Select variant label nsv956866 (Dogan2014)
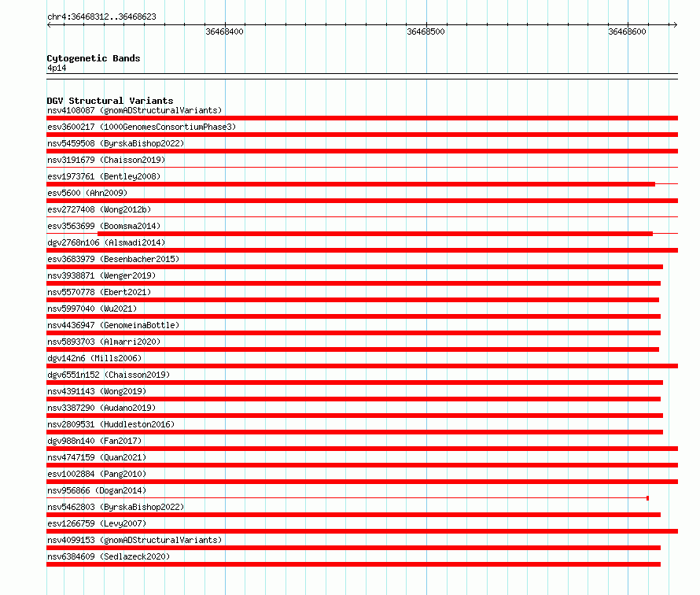Image resolution: width=700 pixels, height=595 pixels. (x=97, y=490)
